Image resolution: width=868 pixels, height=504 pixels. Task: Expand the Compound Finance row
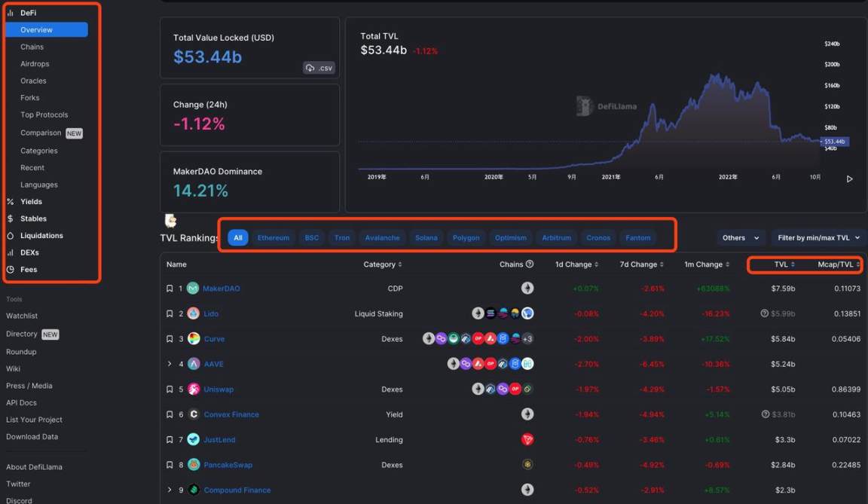tap(170, 490)
